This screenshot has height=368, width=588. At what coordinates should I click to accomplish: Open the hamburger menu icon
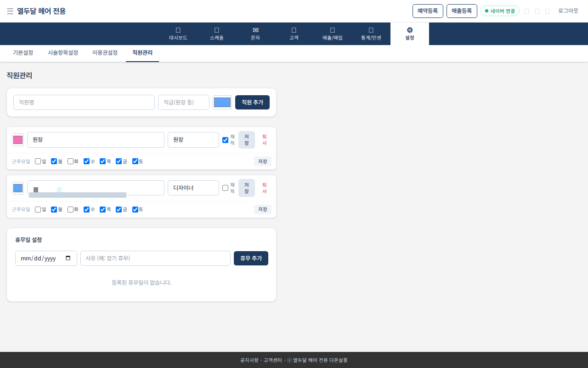click(x=10, y=11)
